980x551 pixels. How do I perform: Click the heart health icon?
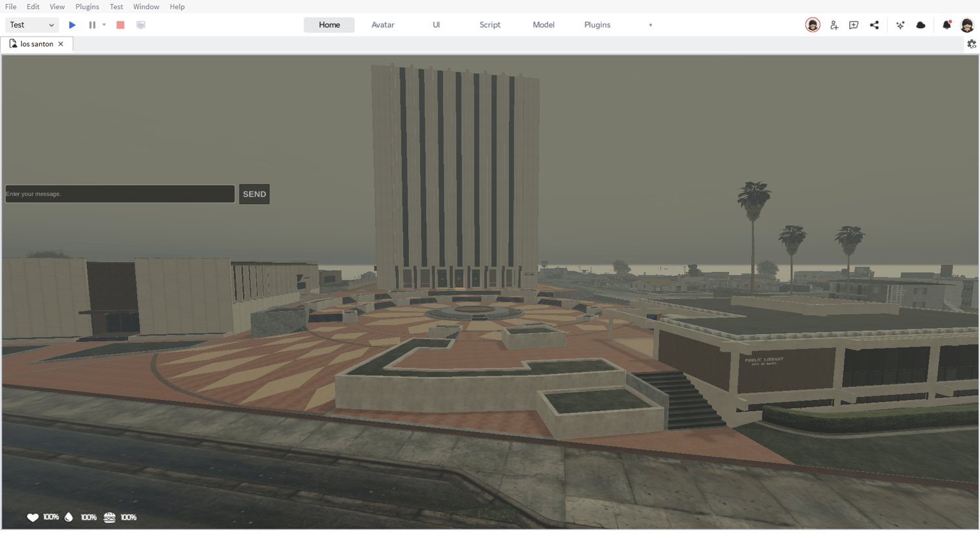tap(33, 517)
